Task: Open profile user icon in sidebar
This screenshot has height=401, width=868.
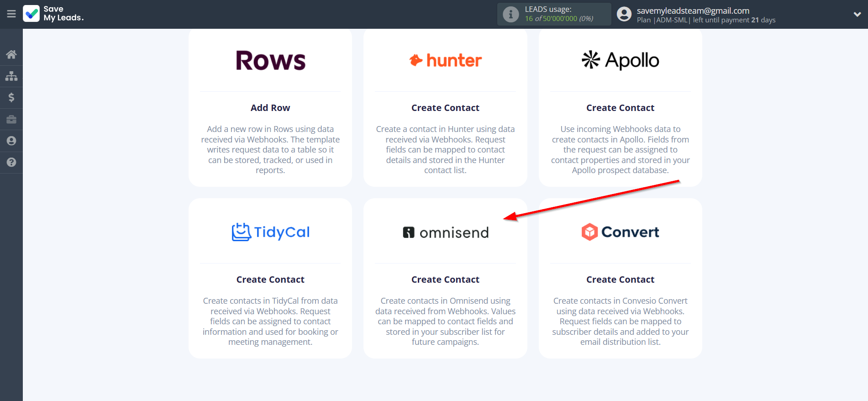Action: point(11,141)
